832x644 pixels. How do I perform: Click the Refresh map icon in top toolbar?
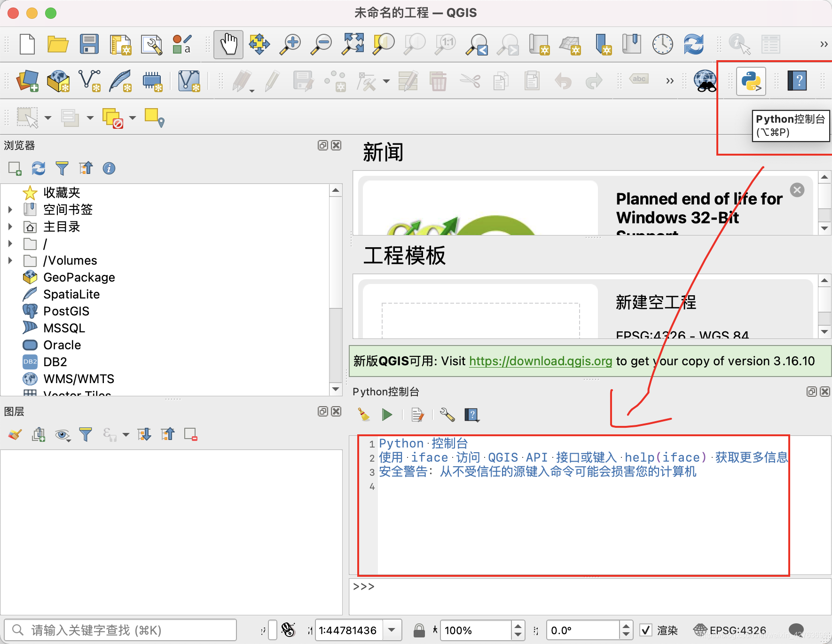[693, 44]
